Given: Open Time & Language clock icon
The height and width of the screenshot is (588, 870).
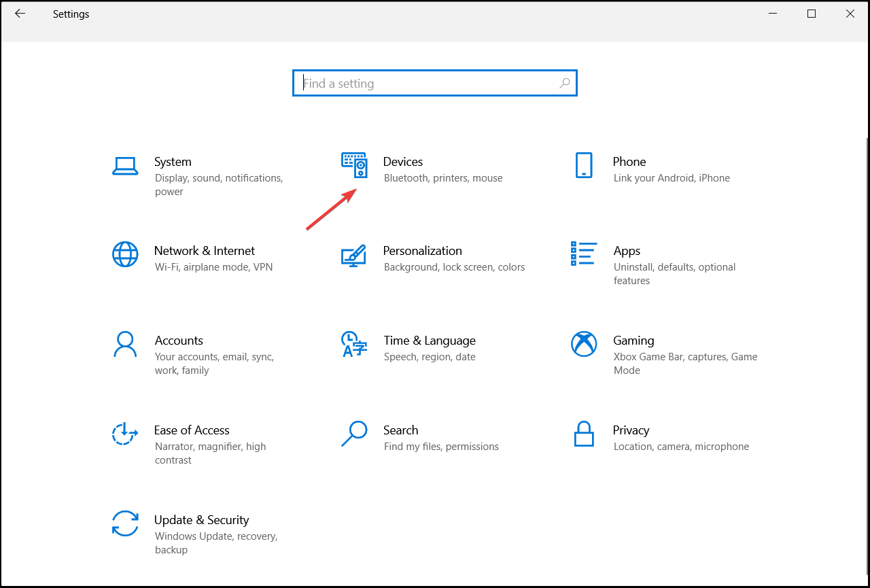Looking at the screenshot, I should (x=354, y=345).
